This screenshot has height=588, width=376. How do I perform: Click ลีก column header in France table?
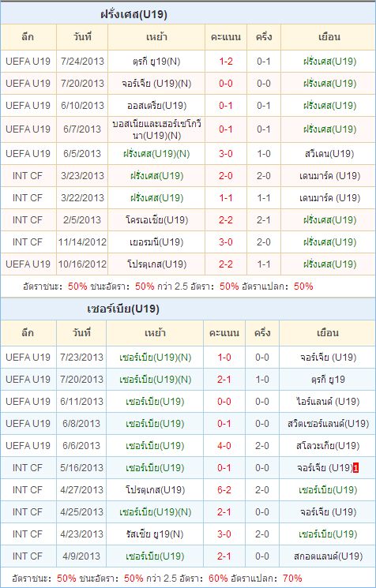28,37
